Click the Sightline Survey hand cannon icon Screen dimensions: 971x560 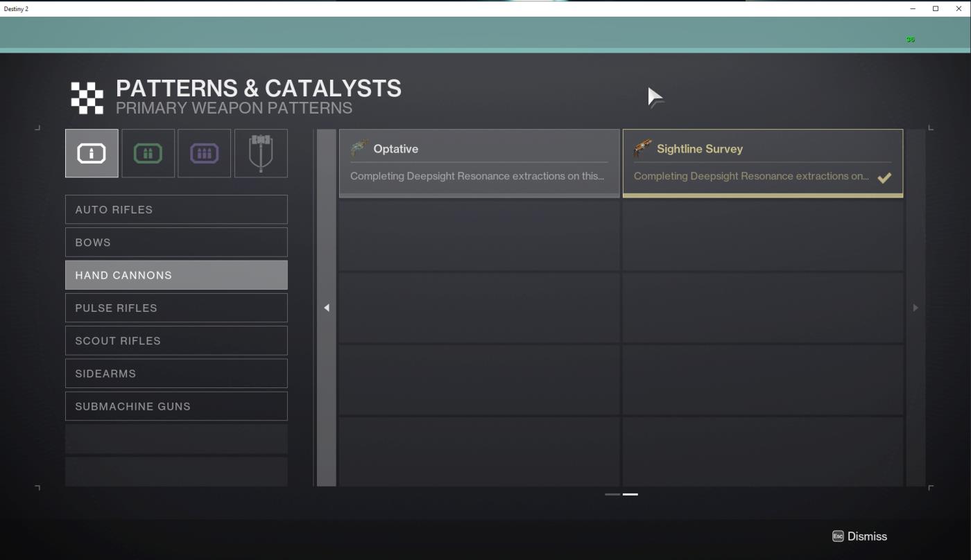[x=643, y=148]
